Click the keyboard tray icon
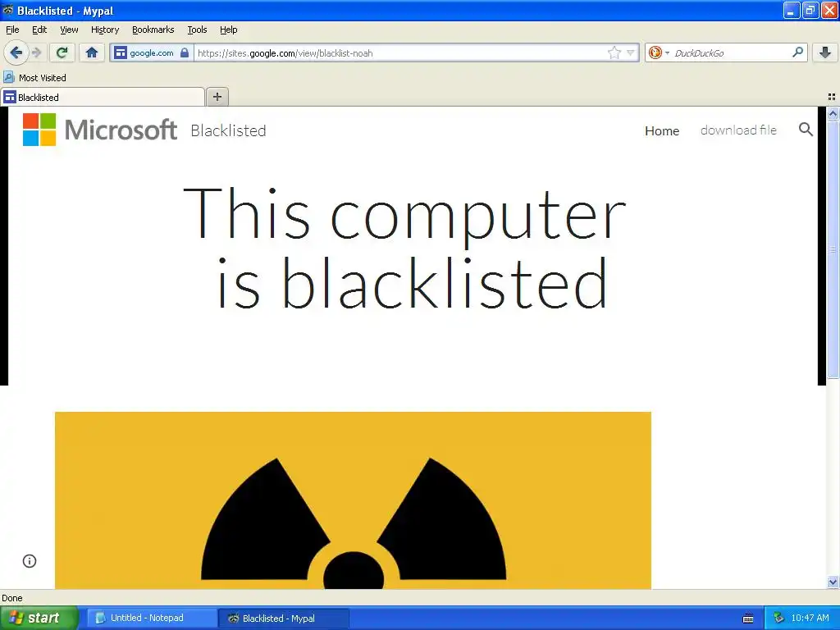Screen dimensions: 840x630 coord(748,619)
